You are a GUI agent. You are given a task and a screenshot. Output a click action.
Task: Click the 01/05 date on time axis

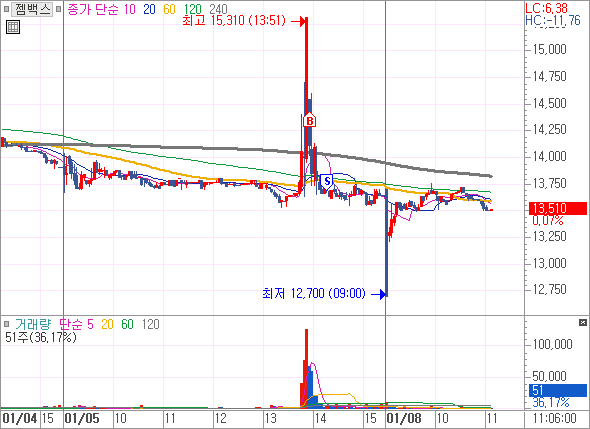pos(82,418)
